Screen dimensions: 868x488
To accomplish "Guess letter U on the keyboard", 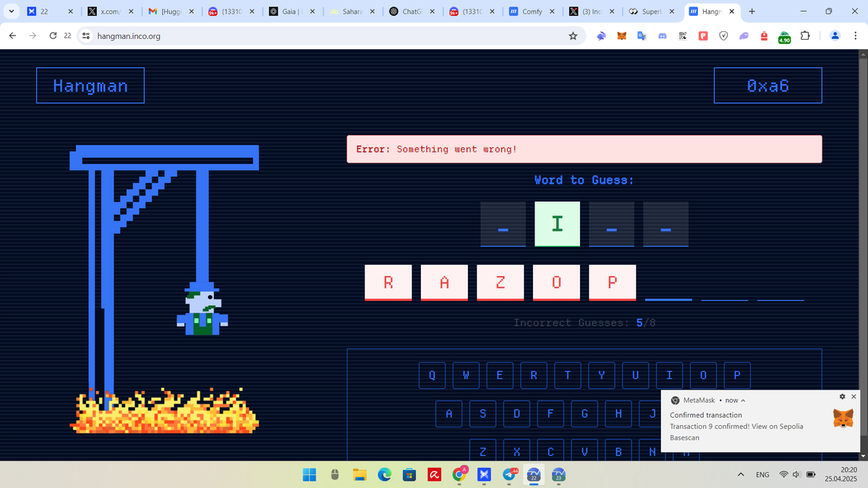I will (x=635, y=375).
